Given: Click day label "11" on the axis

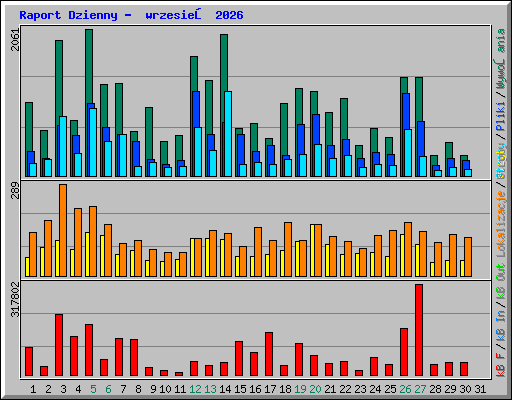Looking at the screenshot, I should pyautogui.click(x=180, y=389).
